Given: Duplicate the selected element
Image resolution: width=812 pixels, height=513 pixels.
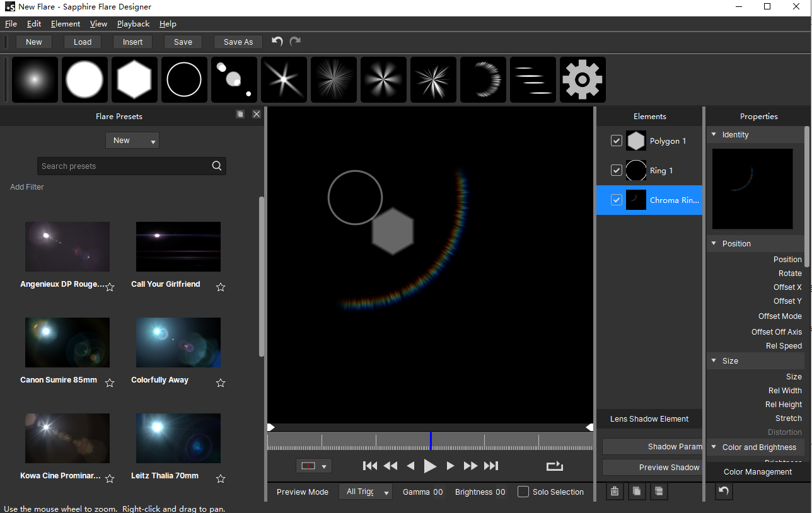Looking at the screenshot, I should coord(637,491).
